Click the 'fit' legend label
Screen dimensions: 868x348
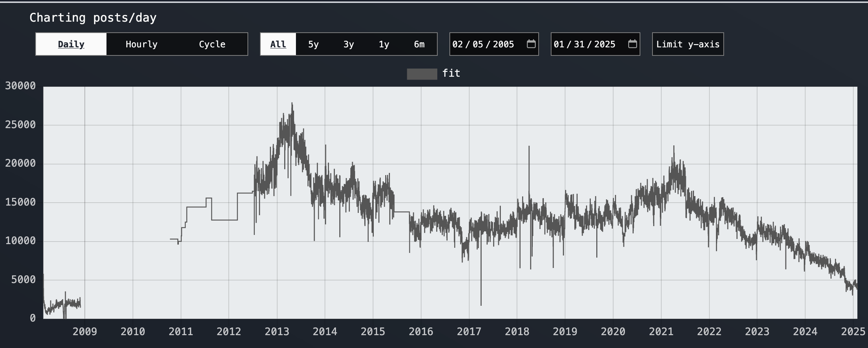(x=451, y=73)
